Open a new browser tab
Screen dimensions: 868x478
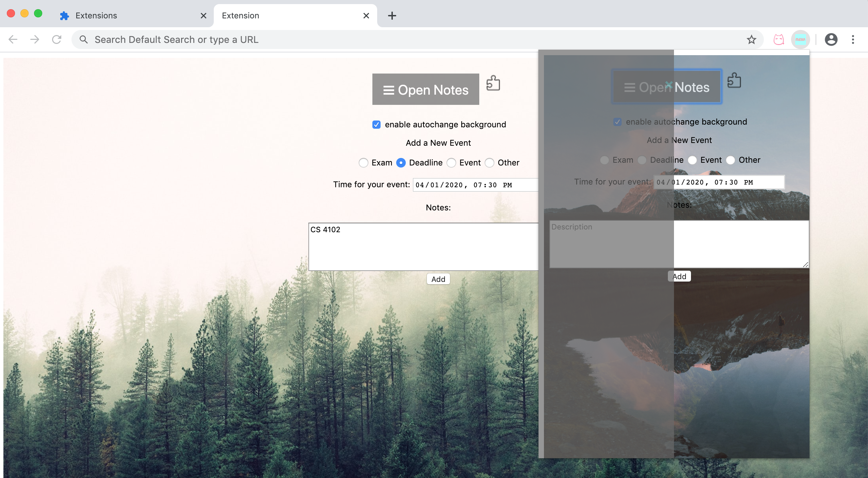click(392, 16)
